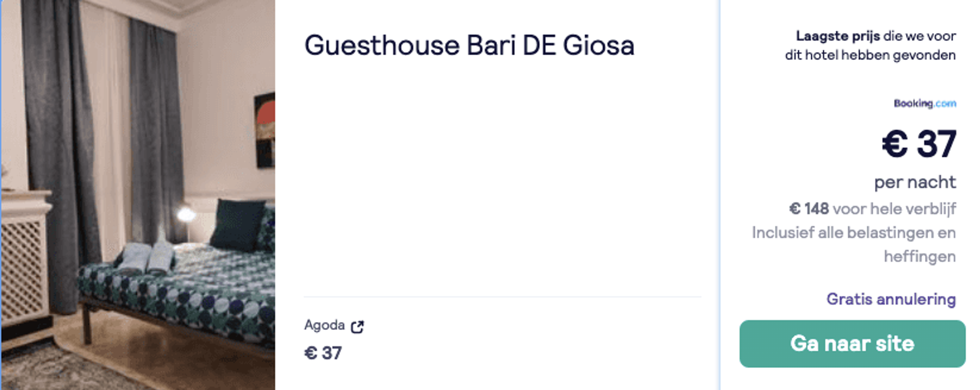Open the Guesthouse Bari DE Giosa title
This screenshot has height=390, width=980.
[470, 46]
